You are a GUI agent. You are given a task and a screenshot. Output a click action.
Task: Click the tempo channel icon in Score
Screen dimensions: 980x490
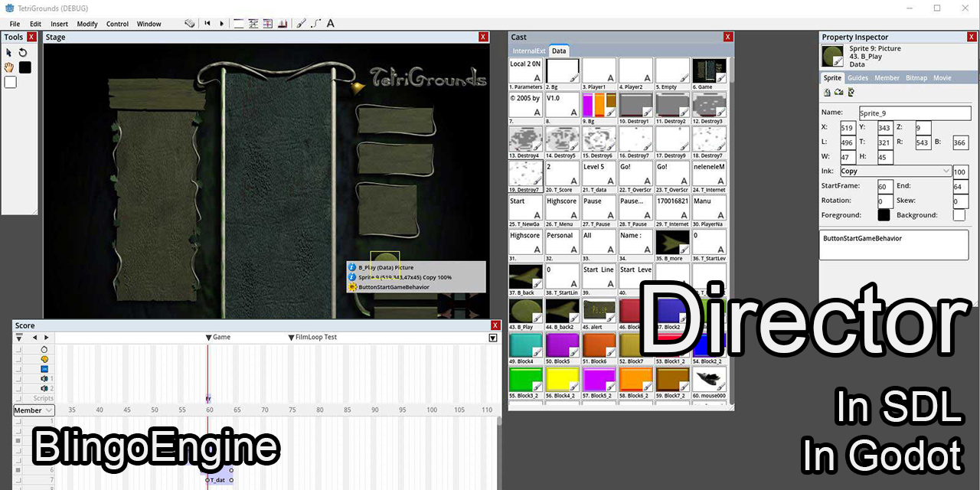pyautogui.click(x=44, y=349)
